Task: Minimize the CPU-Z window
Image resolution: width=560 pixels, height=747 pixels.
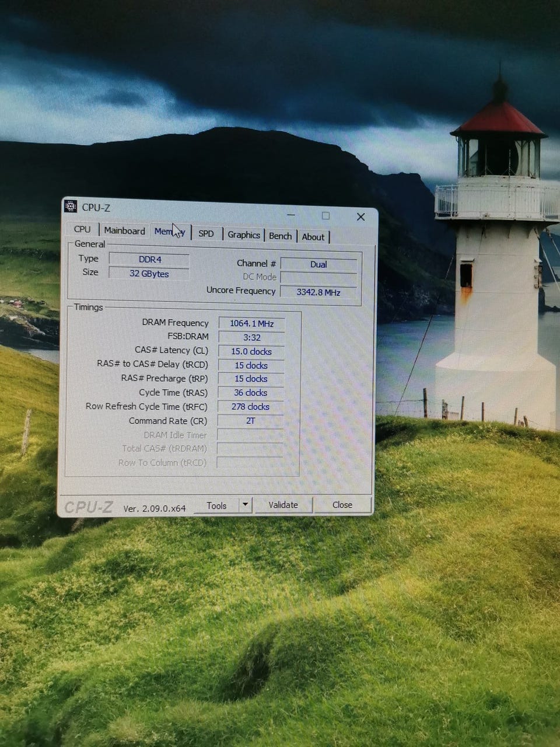Action: tap(290, 216)
